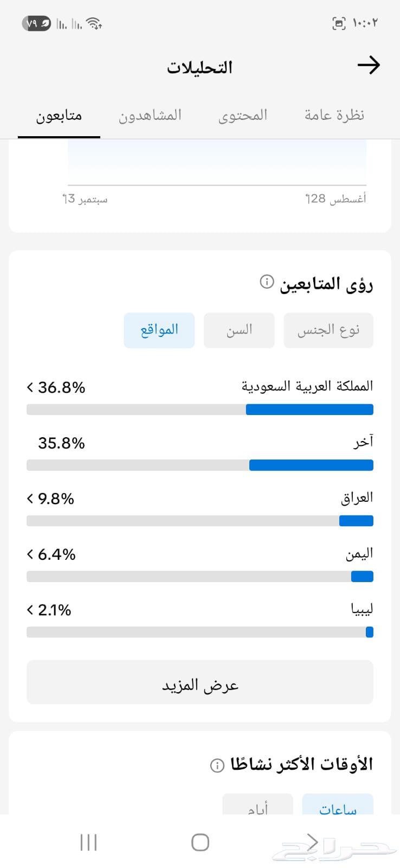Tap the سبتمبر 13 chart date label
Image resolution: width=400 pixels, height=868 pixels.
click(x=85, y=199)
